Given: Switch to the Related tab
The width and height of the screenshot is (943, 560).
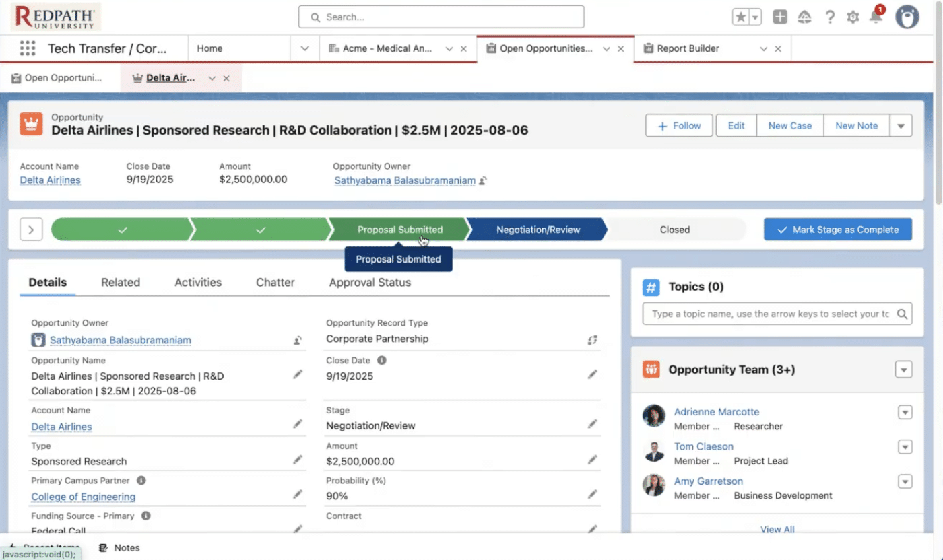Looking at the screenshot, I should (x=121, y=283).
